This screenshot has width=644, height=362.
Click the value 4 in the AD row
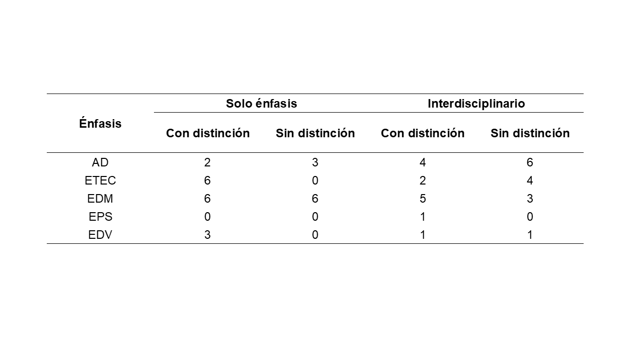pos(423,162)
